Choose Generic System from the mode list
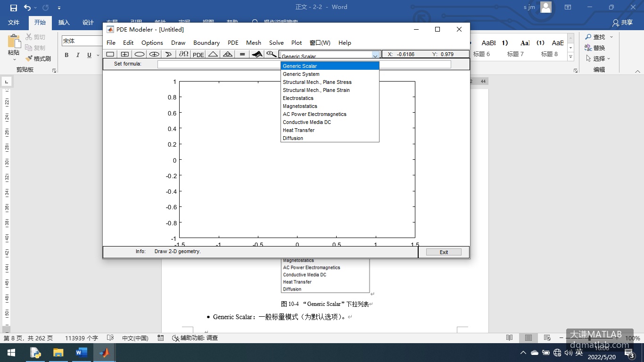644x362 pixels. click(330, 74)
